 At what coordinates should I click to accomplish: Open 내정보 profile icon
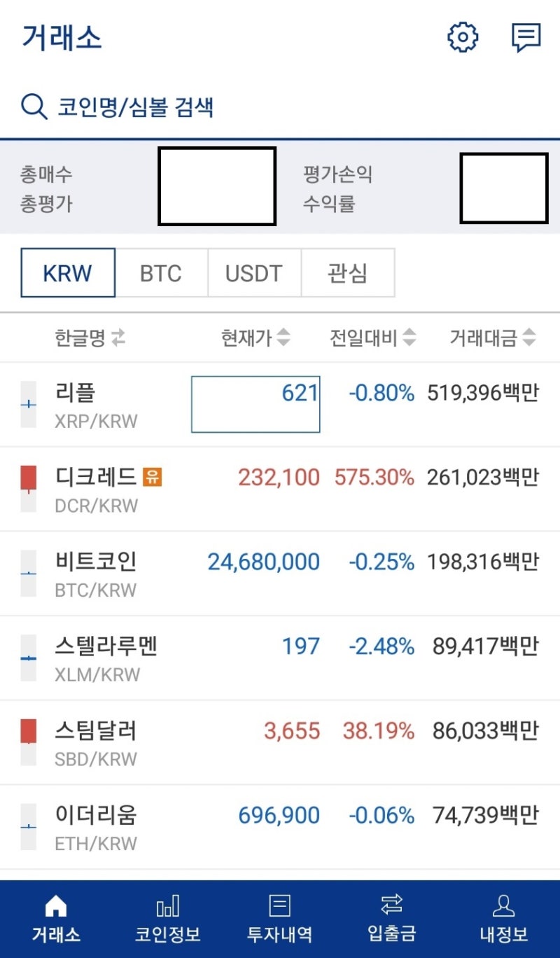[x=503, y=906]
